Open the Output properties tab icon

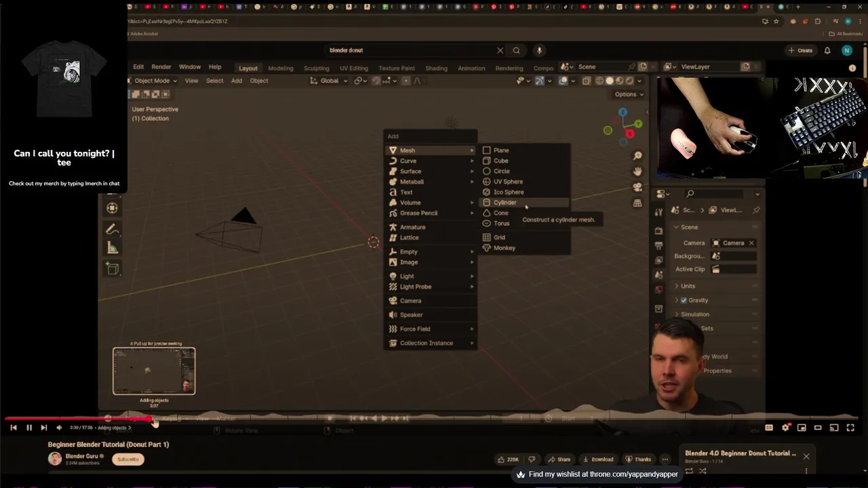coord(658,246)
